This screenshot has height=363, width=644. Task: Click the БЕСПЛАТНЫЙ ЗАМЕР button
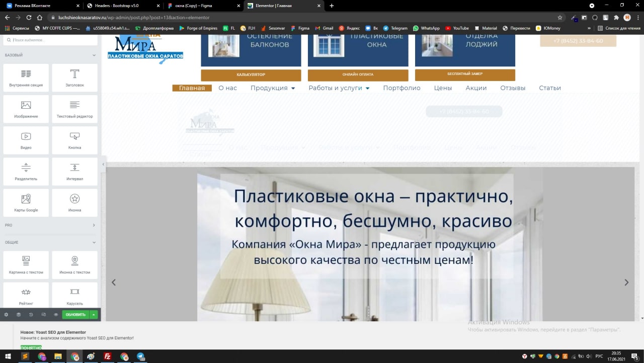coord(465,75)
